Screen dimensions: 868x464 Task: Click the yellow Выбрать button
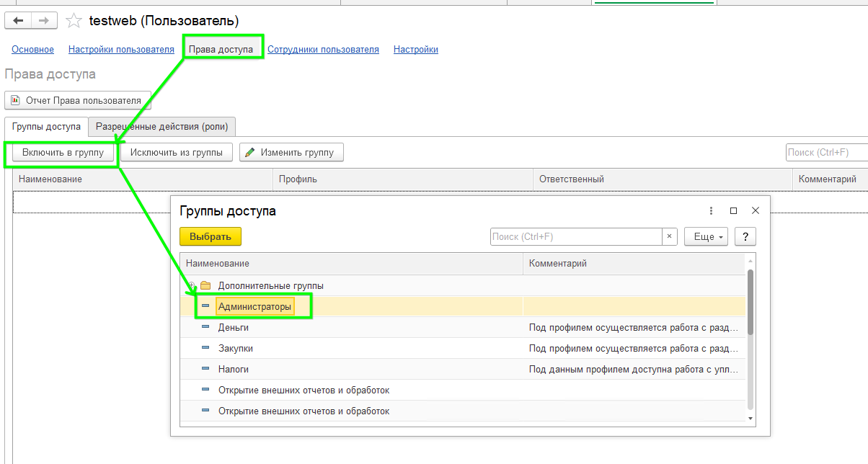click(211, 236)
